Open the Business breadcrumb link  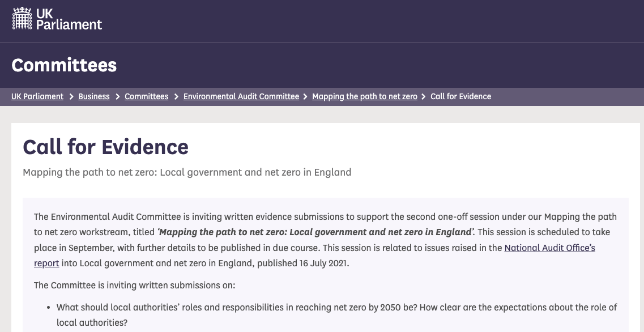click(x=94, y=96)
